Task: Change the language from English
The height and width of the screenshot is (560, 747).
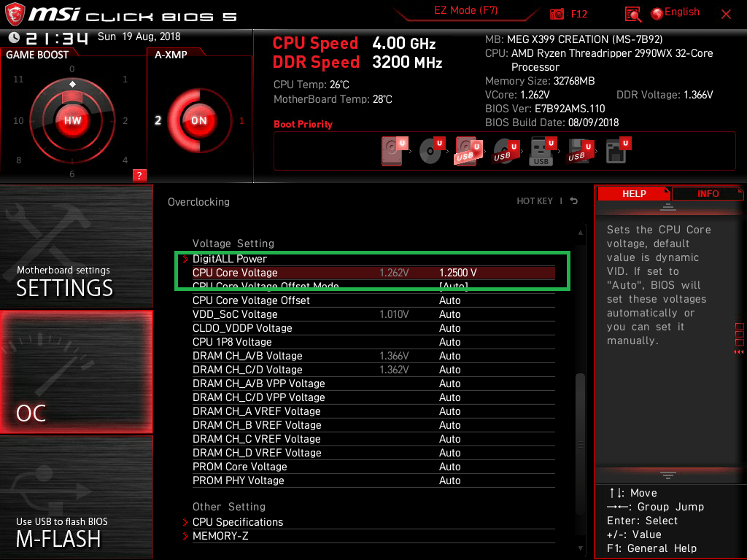Action: tap(682, 12)
